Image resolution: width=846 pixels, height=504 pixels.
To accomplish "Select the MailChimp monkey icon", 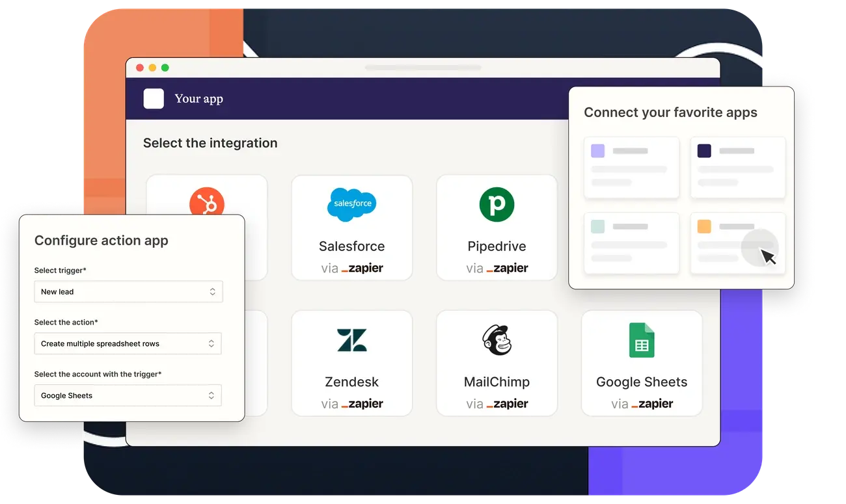I will click(x=497, y=339).
